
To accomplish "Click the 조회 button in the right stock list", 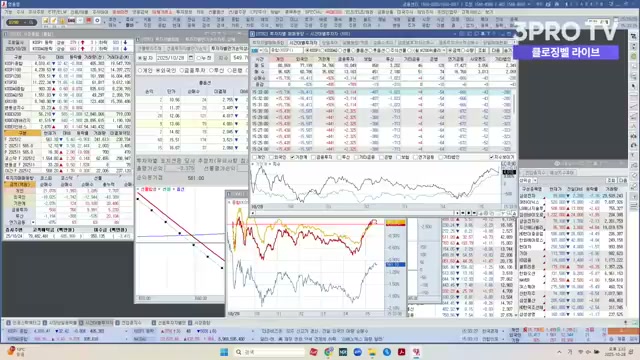I will [611, 180].
